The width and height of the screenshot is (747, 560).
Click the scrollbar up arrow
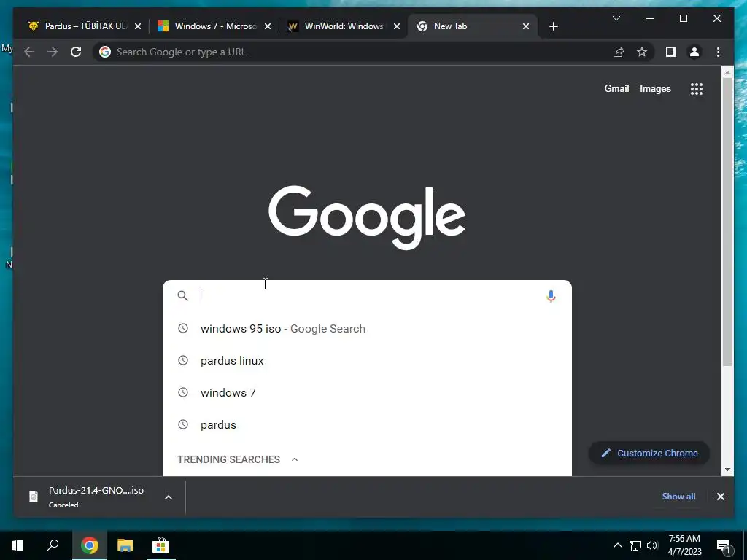click(727, 72)
